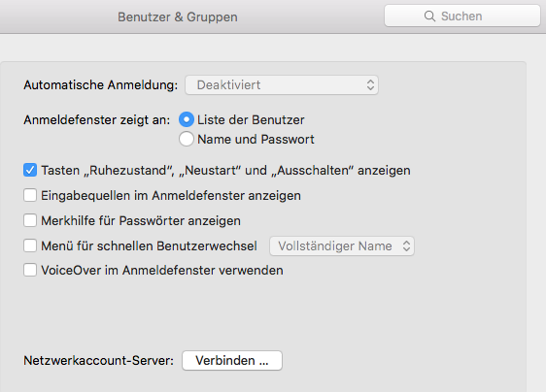The image size is (546, 392).
Task: Enable VoiceOver im Anmeldefenster verwenden
Action: (x=30, y=270)
